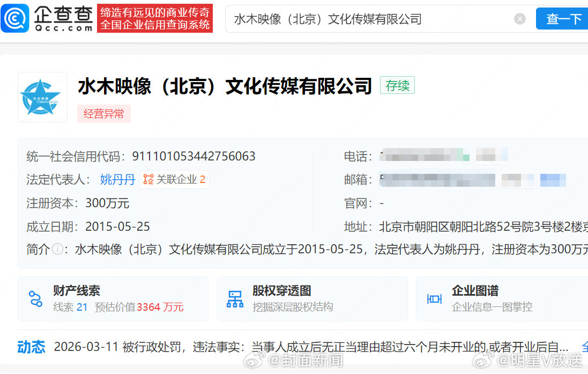
Task: Select the registered capital value 300万元
Action: [x=107, y=203]
